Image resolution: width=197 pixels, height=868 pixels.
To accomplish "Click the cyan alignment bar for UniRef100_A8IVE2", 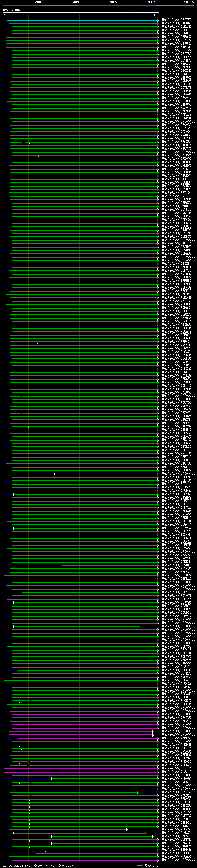I will (82, 20).
